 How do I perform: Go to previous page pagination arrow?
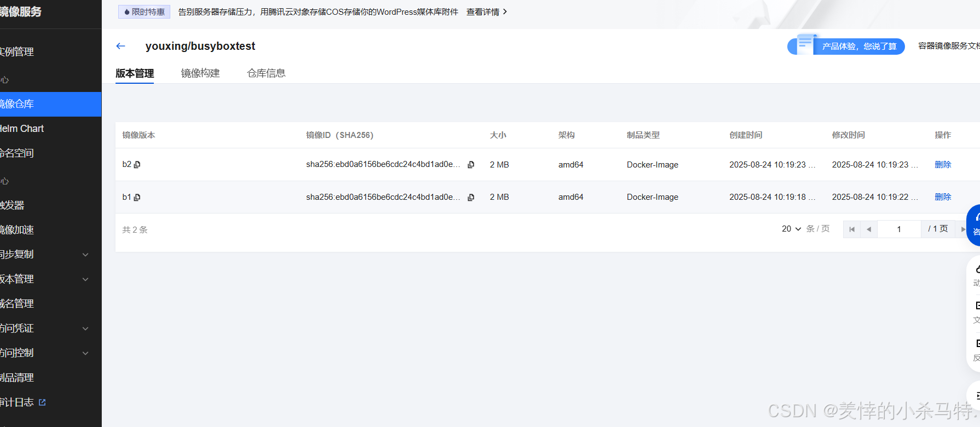[869, 229]
